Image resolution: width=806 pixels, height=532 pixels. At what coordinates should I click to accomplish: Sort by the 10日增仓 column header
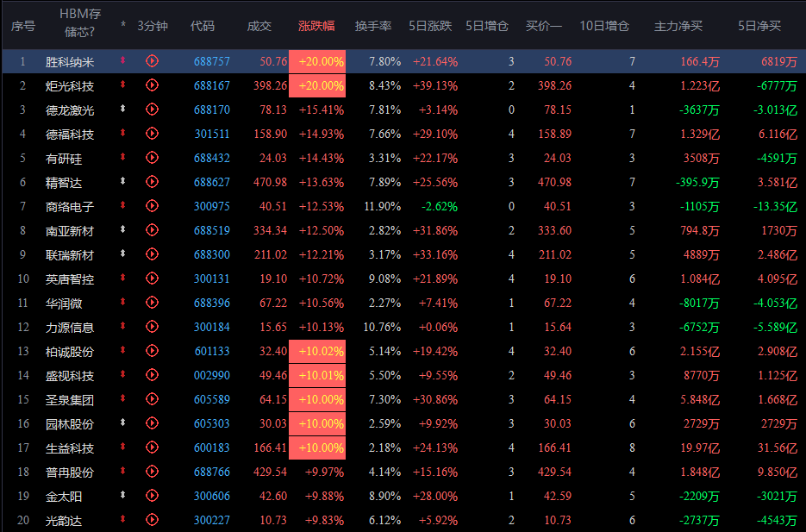604,26
